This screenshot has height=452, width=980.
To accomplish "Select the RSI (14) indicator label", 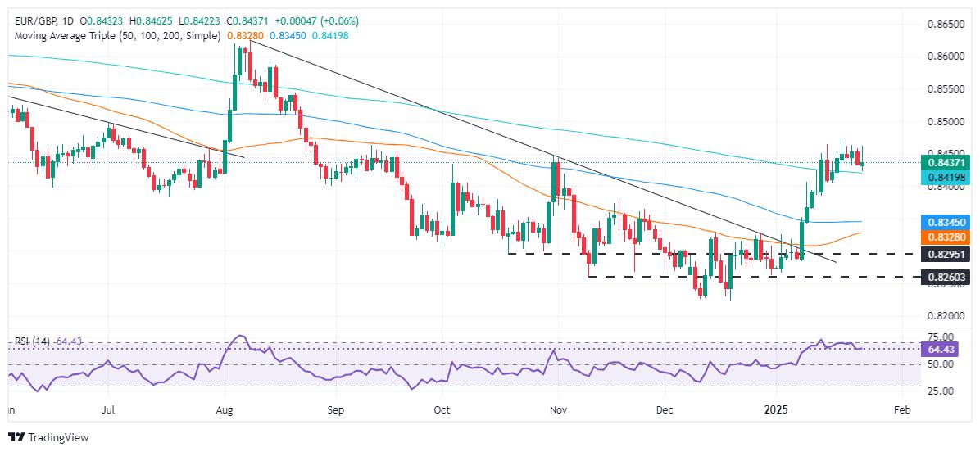I will tap(32, 341).
